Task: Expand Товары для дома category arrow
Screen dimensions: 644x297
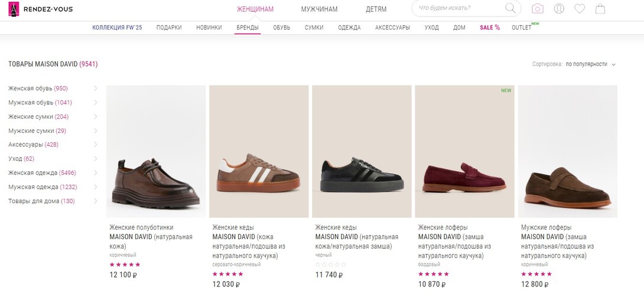Action: [96, 201]
